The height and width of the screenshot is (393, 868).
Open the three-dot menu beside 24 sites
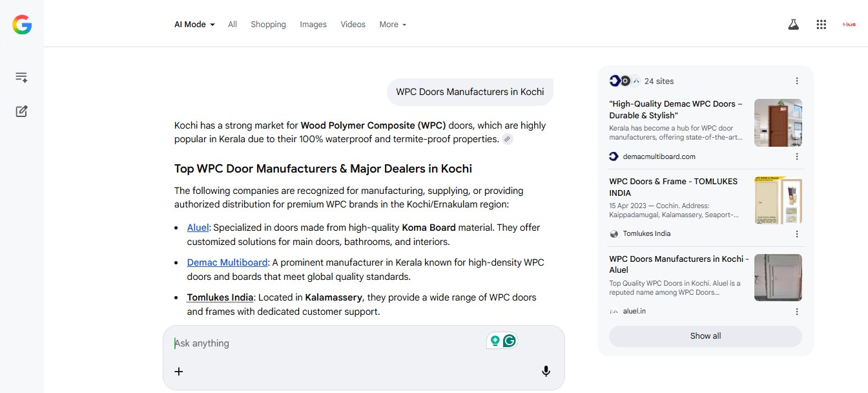(x=797, y=81)
